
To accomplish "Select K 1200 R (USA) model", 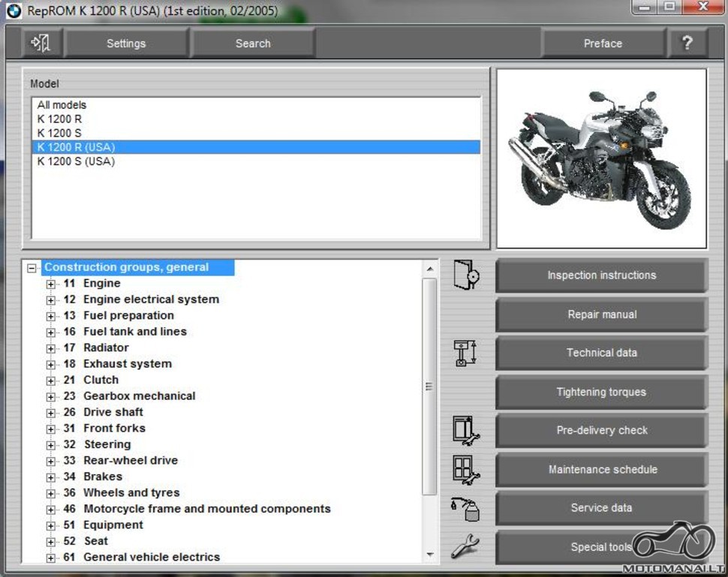I will 256,147.
